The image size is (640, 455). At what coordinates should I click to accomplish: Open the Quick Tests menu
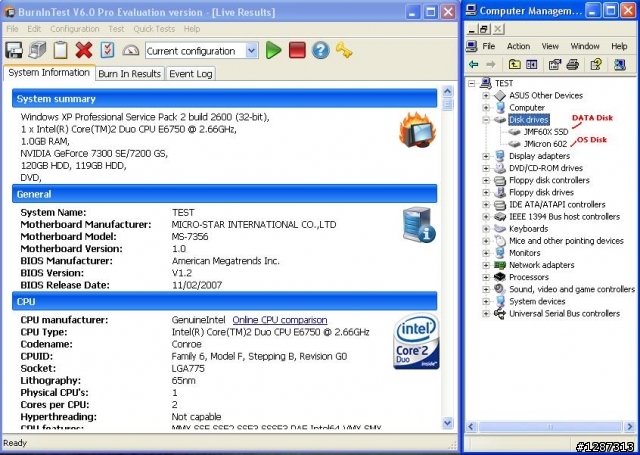point(154,29)
